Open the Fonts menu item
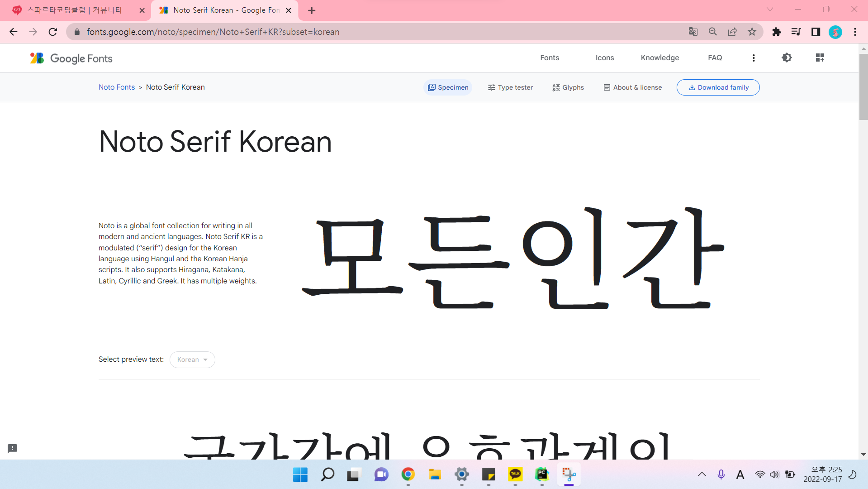 (x=550, y=58)
